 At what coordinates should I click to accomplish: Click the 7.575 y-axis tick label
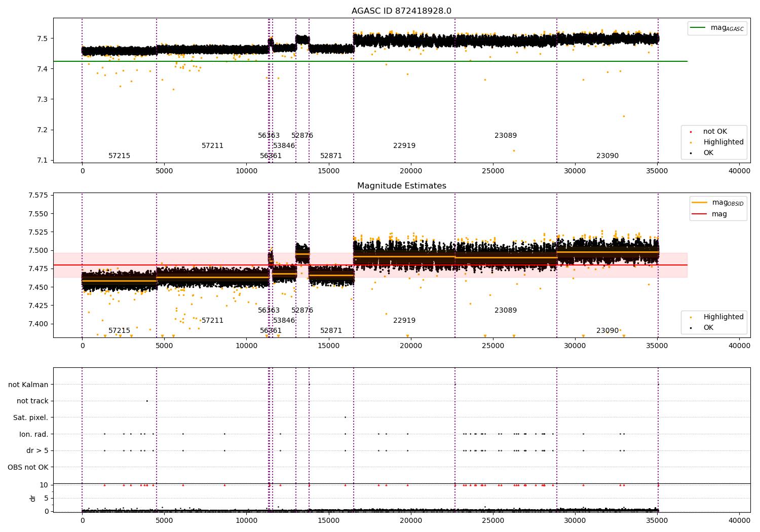tap(39, 196)
